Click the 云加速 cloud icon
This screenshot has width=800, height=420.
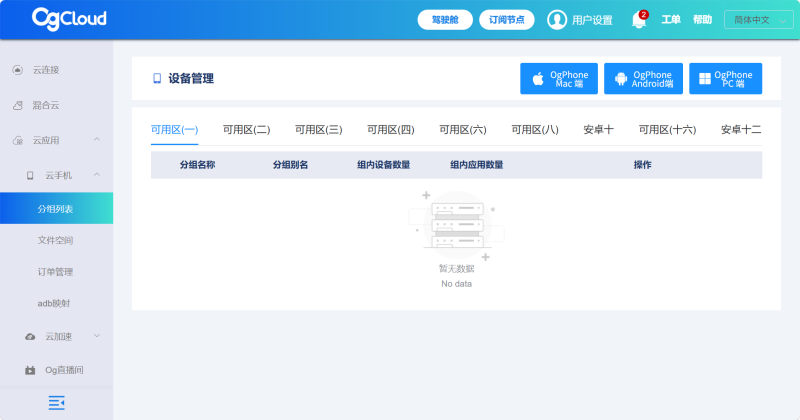click(30, 337)
